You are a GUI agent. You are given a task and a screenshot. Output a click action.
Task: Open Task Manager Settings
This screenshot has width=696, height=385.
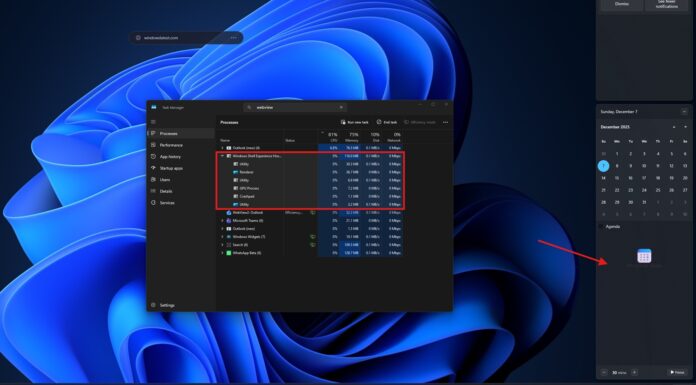(x=181, y=305)
